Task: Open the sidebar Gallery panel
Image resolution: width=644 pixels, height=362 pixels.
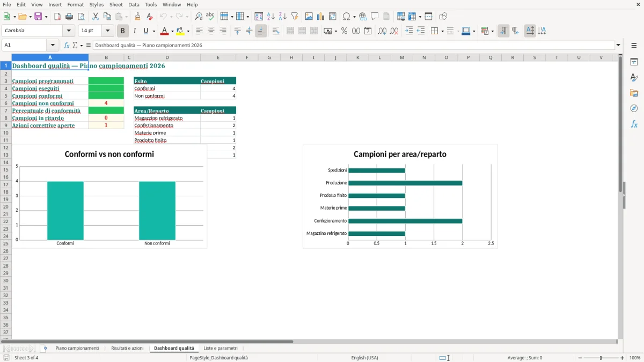Action: 634,93
